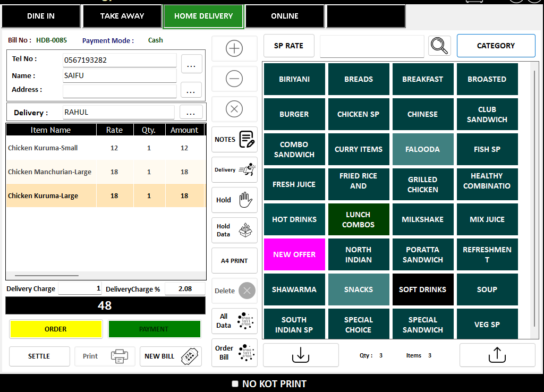
Task: Open the SHAWARMA category
Action: (294, 289)
